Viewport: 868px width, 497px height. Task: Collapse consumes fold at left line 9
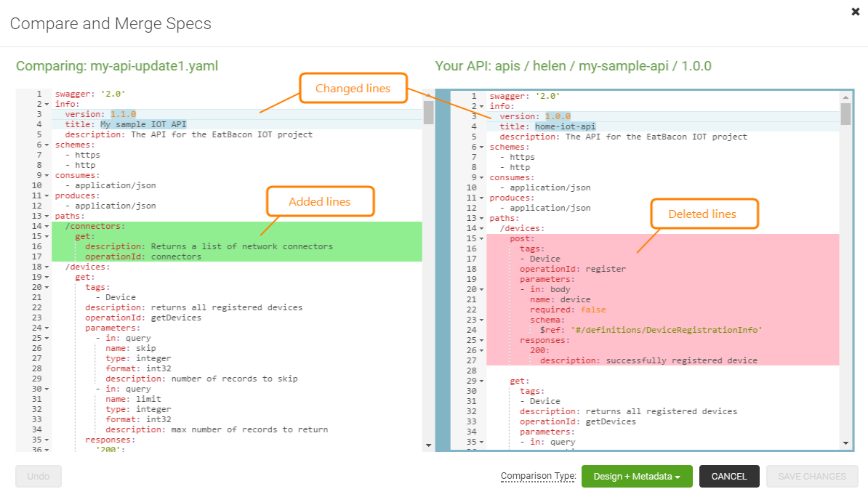point(47,175)
